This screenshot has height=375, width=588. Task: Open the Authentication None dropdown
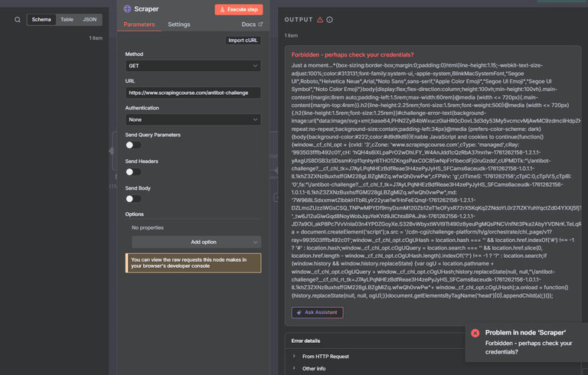click(193, 119)
